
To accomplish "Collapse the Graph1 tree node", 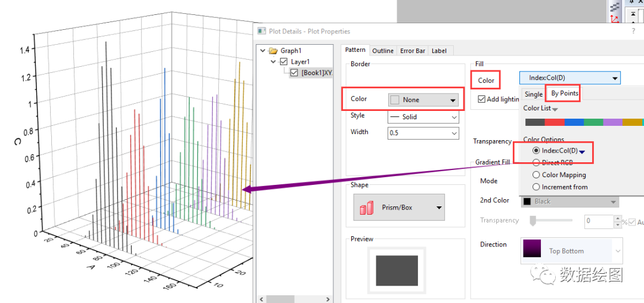I will 263,51.
